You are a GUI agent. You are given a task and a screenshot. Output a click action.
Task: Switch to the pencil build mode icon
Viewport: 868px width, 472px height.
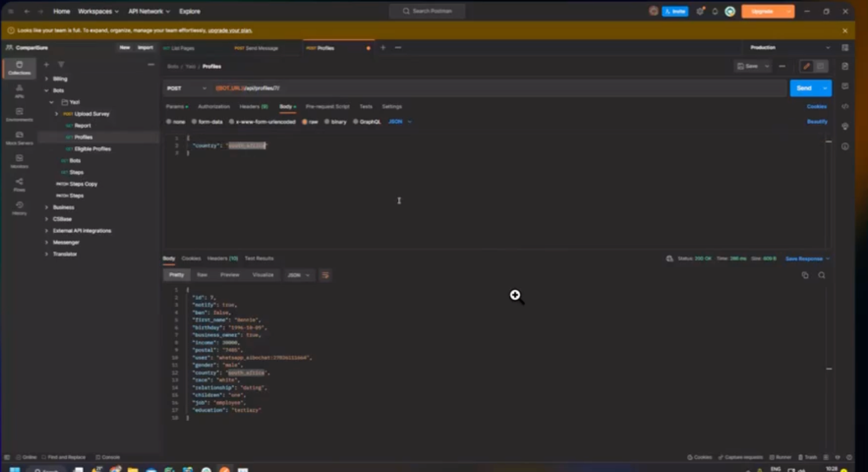tap(807, 66)
